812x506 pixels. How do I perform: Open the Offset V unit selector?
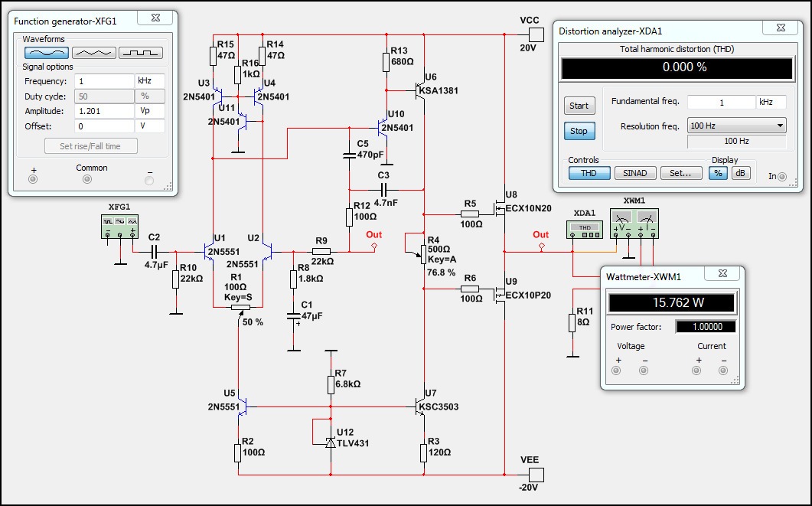pyautogui.click(x=150, y=126)
